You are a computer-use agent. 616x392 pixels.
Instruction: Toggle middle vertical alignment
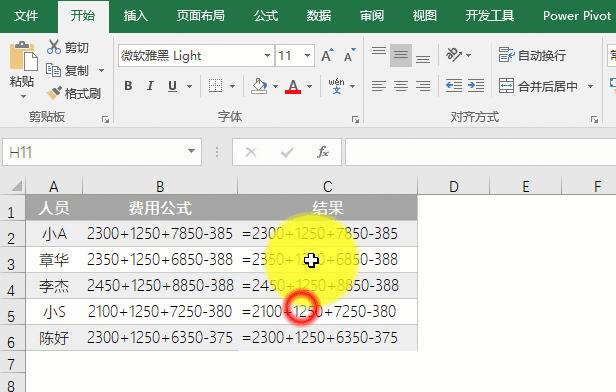(x=401, y=55)
